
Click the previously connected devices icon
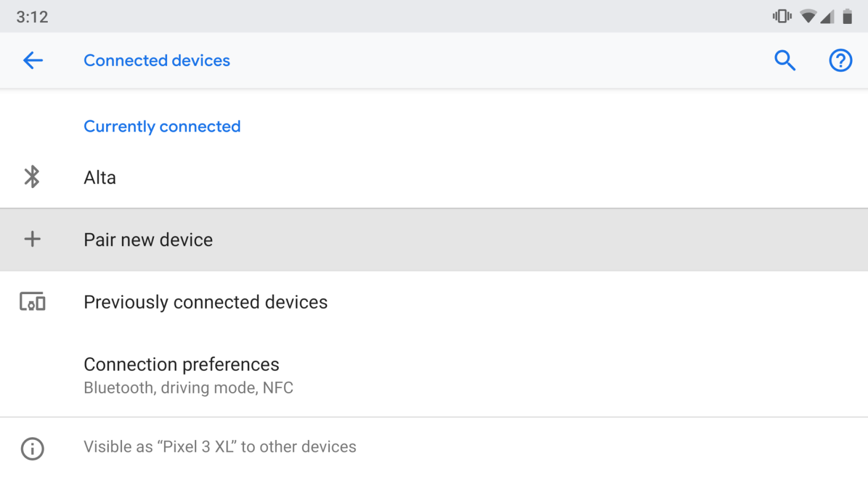tap(32, 302)
